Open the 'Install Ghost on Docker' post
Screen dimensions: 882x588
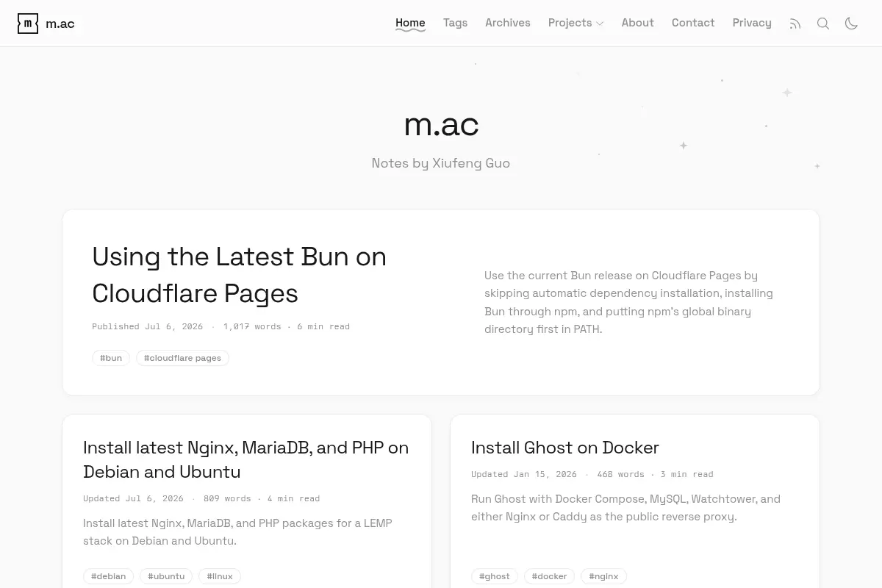tap(564, 447)
